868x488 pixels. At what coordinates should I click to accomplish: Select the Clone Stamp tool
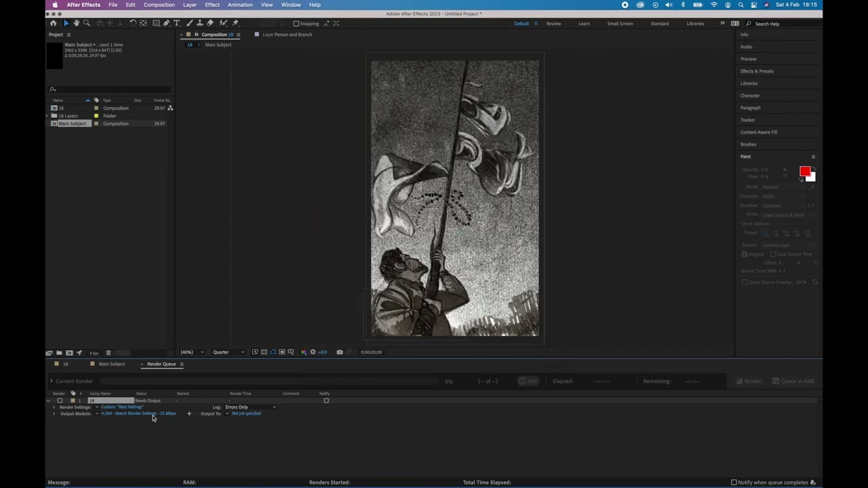pos(199,23)
